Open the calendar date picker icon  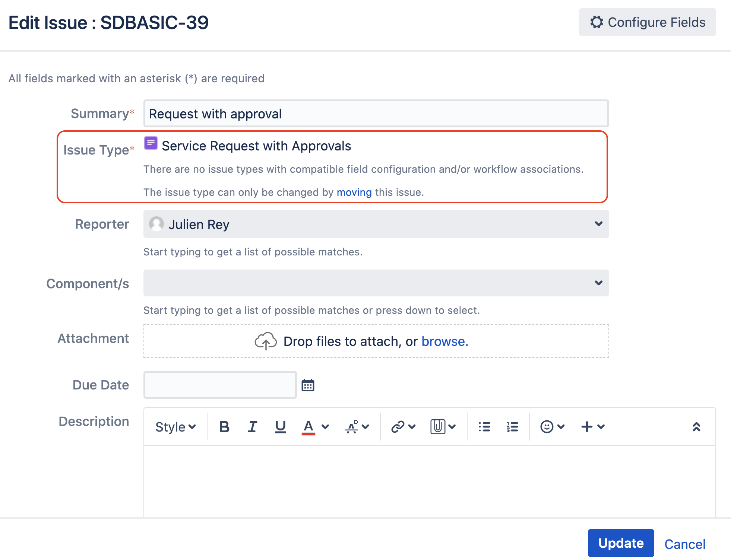pos(308,385)
